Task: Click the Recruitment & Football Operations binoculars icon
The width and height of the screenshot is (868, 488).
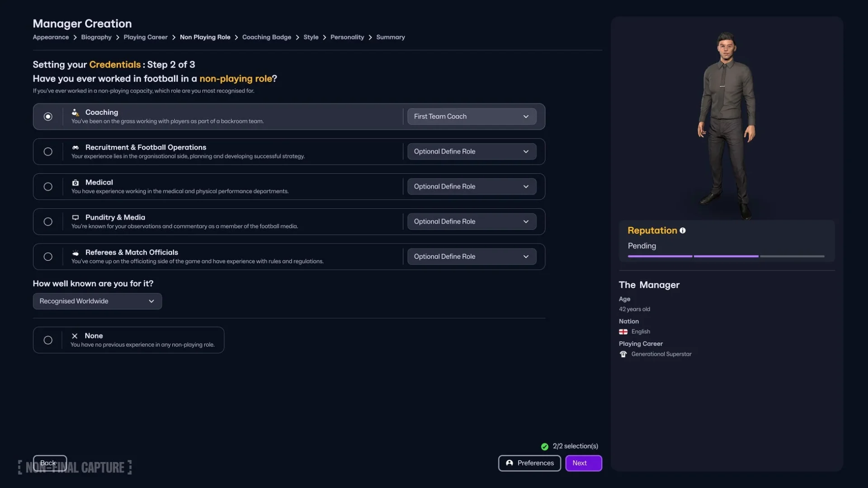Action: click(75, 147)
